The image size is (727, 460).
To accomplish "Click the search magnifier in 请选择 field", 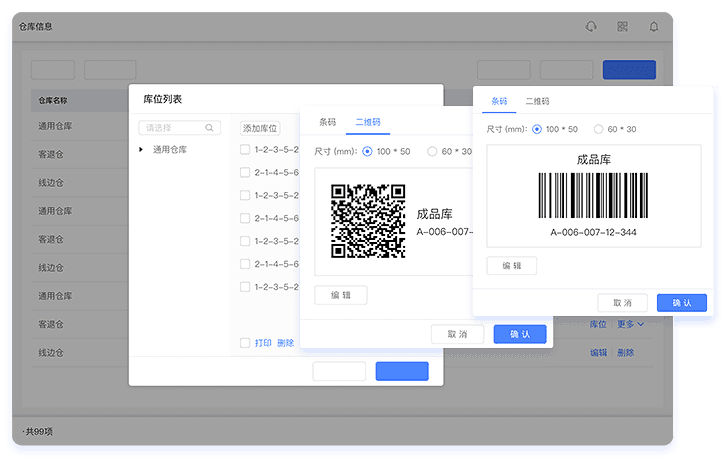I will pyautogui.click(x=209, y=128).
